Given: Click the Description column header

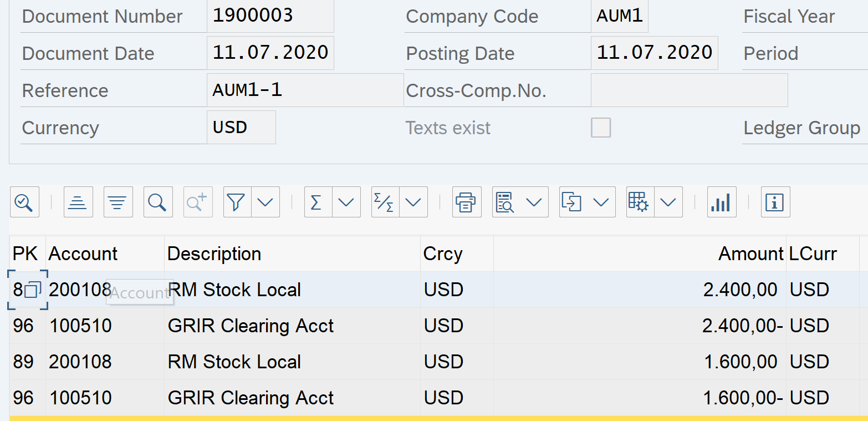Looking at the screenshot, I should (214, 254).
